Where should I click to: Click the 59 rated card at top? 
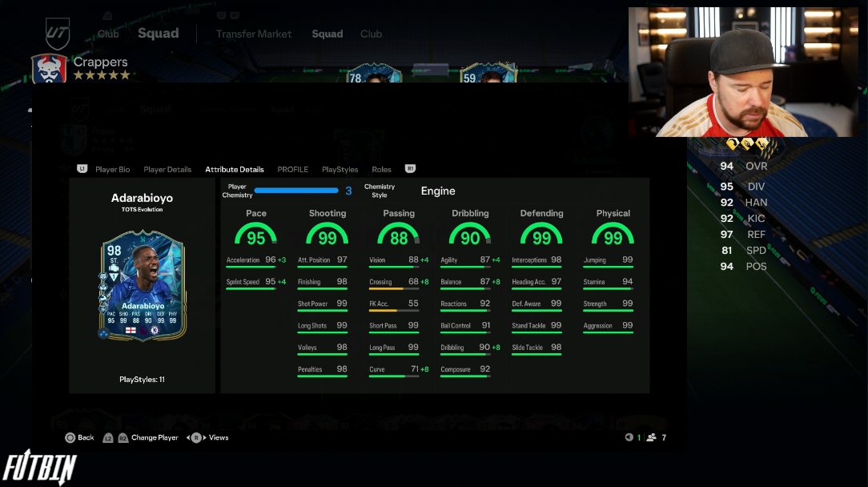tap(489, 73)
